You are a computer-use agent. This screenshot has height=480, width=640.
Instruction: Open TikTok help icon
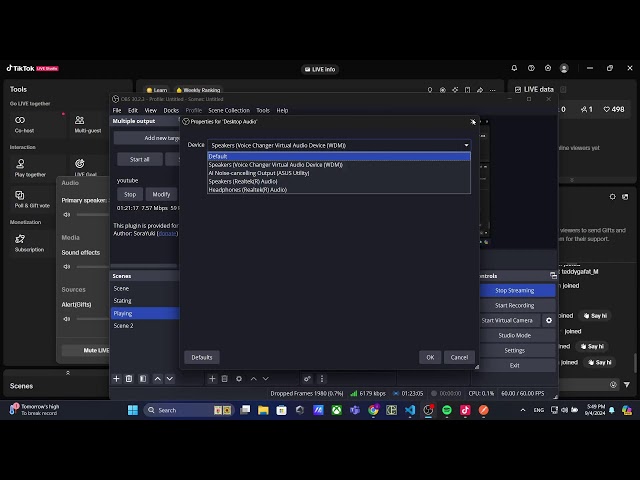(x=531, y=68)
